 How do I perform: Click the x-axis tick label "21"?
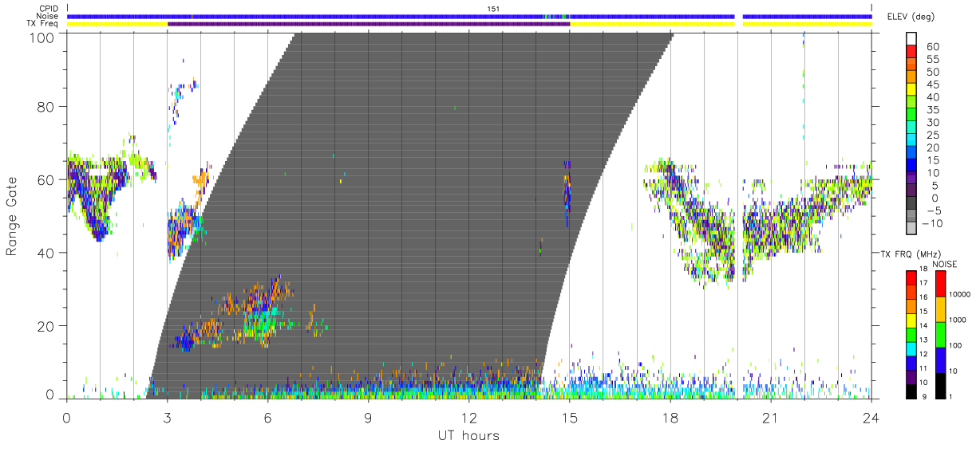[770, 416]
